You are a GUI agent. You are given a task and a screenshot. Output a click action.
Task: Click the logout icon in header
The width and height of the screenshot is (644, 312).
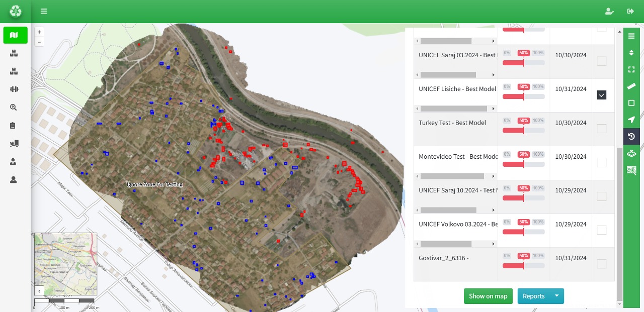(x=630, y=11)
